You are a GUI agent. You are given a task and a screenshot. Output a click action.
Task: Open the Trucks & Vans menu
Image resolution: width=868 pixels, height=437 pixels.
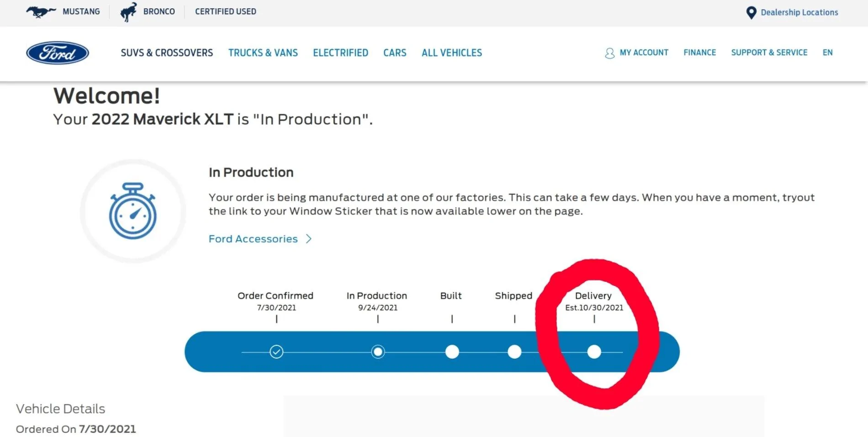coord(263,53)
